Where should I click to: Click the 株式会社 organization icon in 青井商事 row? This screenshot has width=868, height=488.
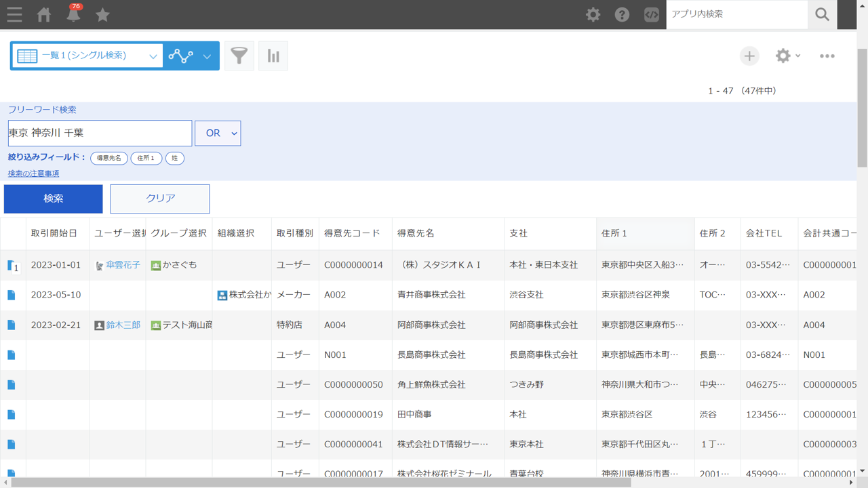click(222, 296)
